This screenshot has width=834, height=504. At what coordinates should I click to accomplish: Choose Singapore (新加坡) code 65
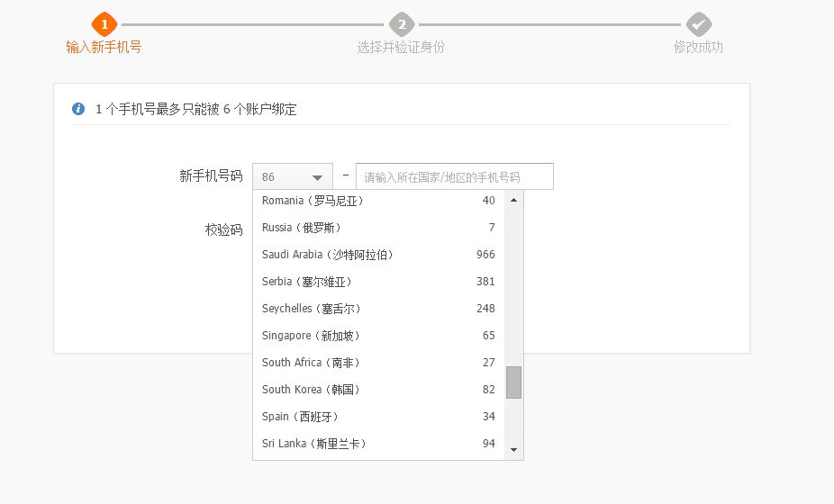378,336
